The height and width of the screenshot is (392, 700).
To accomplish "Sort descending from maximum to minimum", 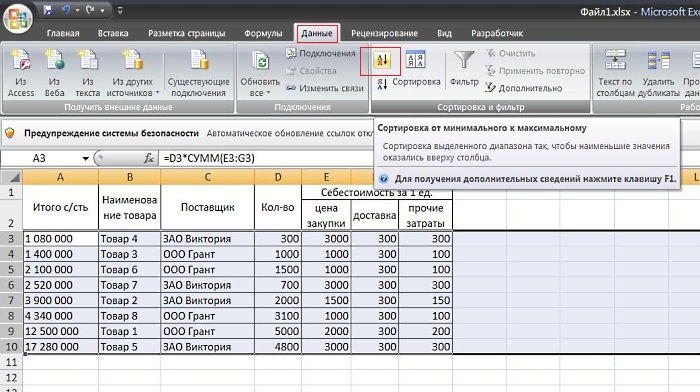I will [382, 83].
